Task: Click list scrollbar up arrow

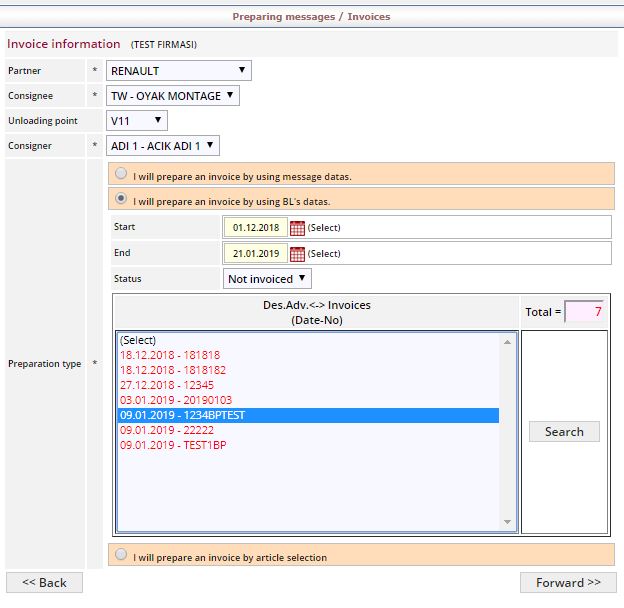Action: (x=507, y=342)
